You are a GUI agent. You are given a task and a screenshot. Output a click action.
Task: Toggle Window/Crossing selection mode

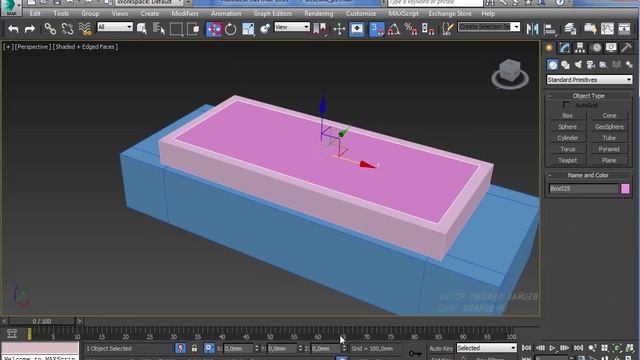pyautogui.click(x=194, y=29)
